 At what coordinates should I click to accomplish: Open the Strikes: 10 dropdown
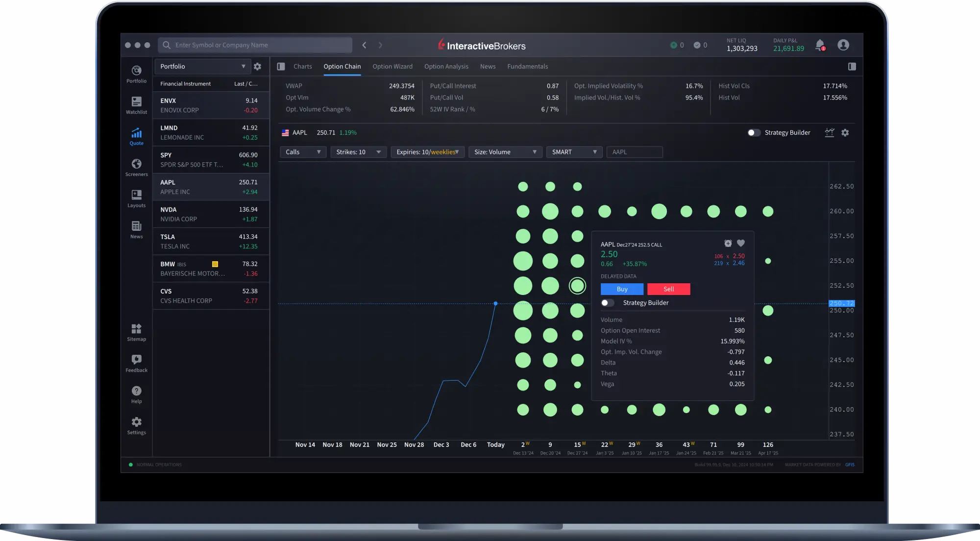pos(358,152)
